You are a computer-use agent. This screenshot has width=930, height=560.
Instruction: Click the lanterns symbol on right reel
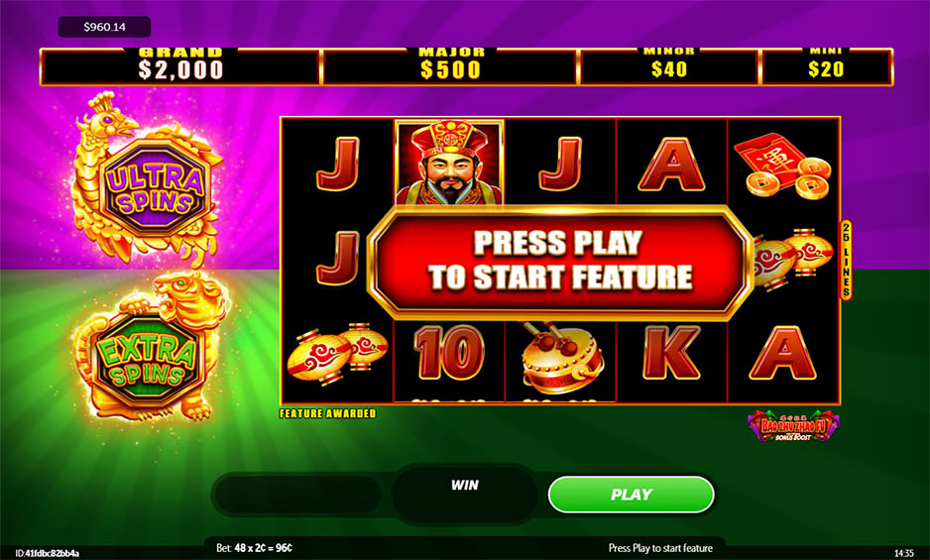coord(793,258)
